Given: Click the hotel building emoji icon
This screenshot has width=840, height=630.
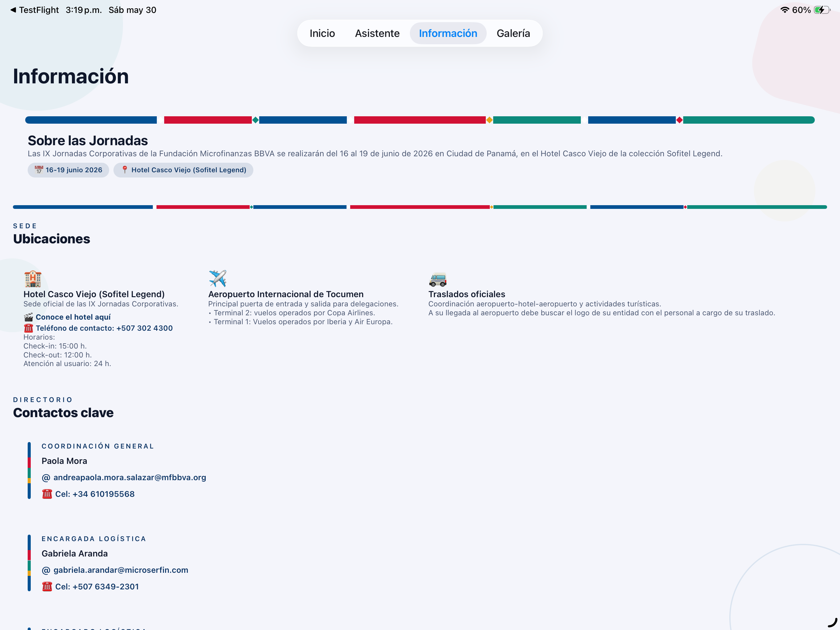Looking at the screenshot, I should [33, 278].
